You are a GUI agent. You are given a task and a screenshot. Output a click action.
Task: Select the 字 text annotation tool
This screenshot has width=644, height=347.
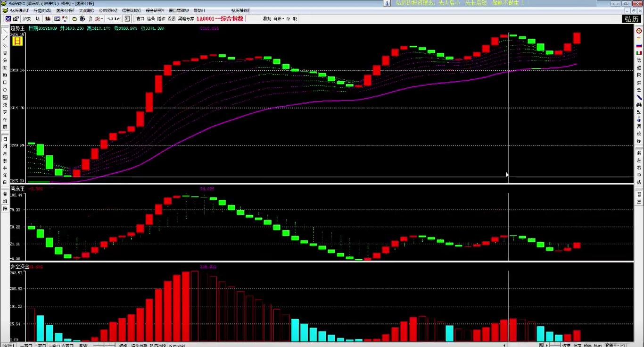(5, 112)
